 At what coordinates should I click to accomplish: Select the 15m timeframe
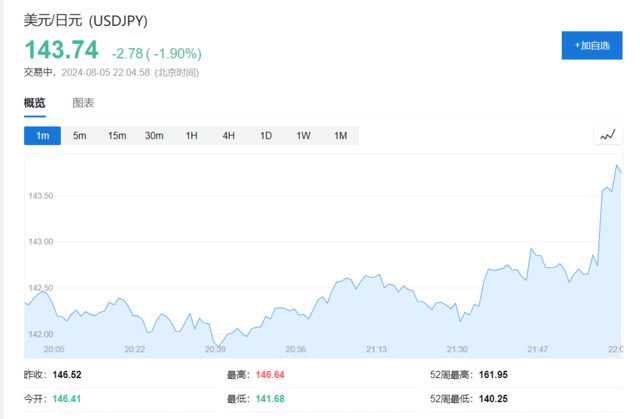[117, 135]
